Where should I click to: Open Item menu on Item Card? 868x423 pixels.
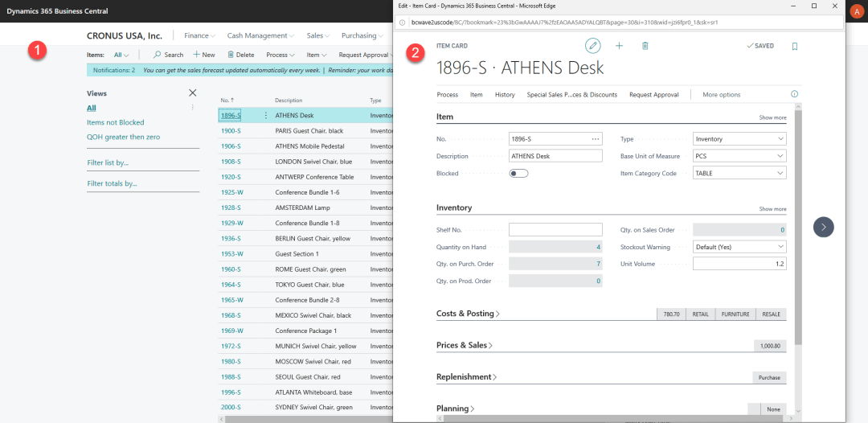476,95
